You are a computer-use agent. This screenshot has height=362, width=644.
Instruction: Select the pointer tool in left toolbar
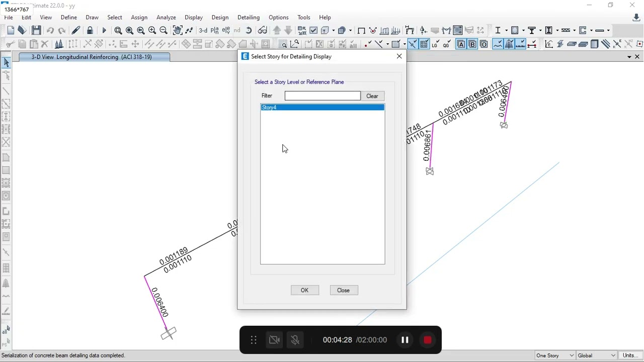[x=7, y=63]
